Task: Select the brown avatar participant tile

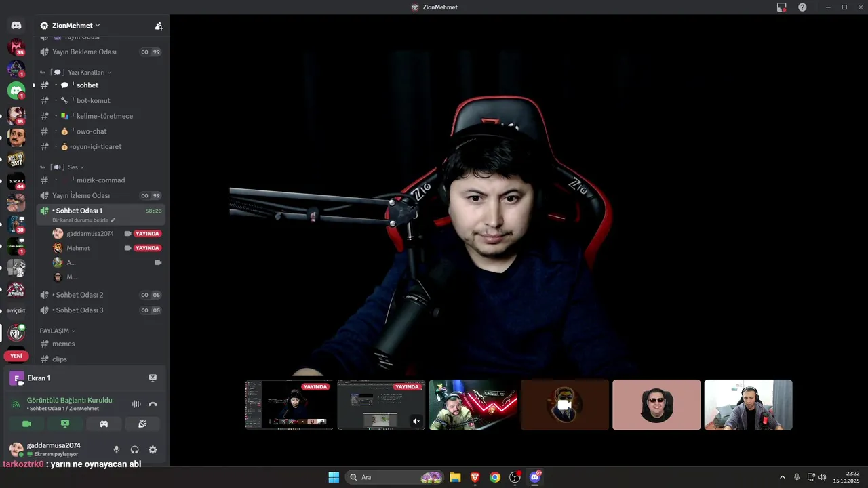Action: pos(565,405)
